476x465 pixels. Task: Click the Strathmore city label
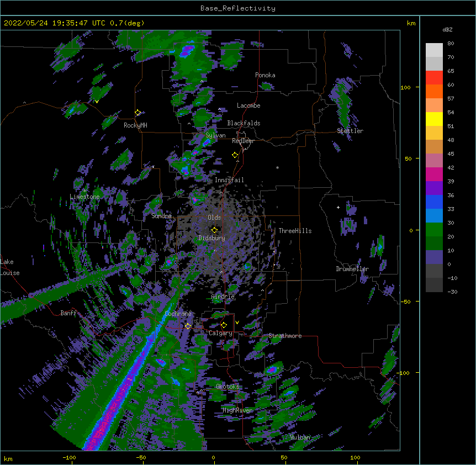pos(285,336)
